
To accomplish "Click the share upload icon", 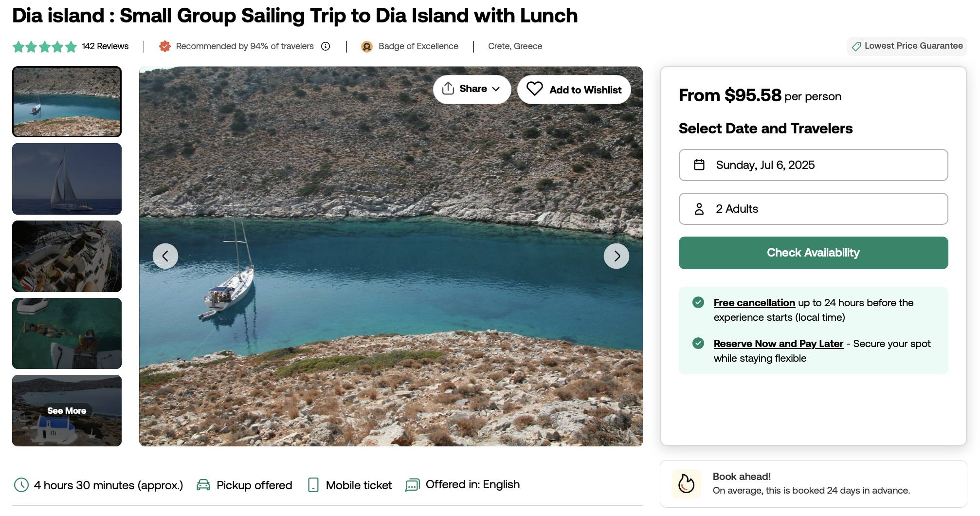I will click(448, 88).
